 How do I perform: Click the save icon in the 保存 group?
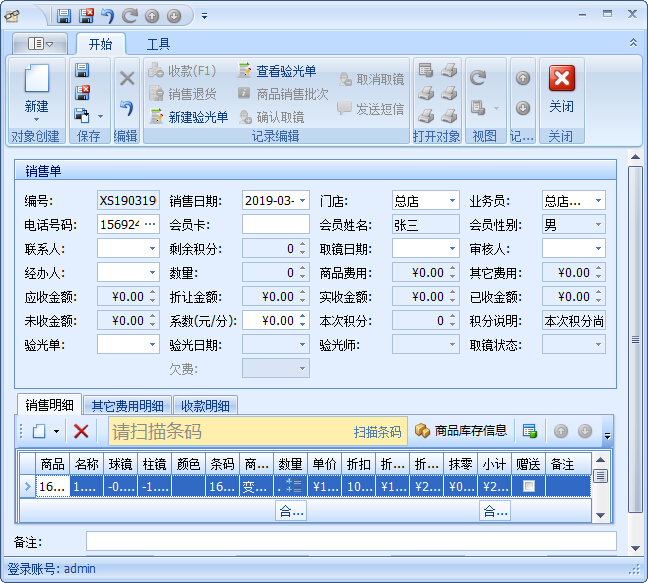click(x=82, y=70)
